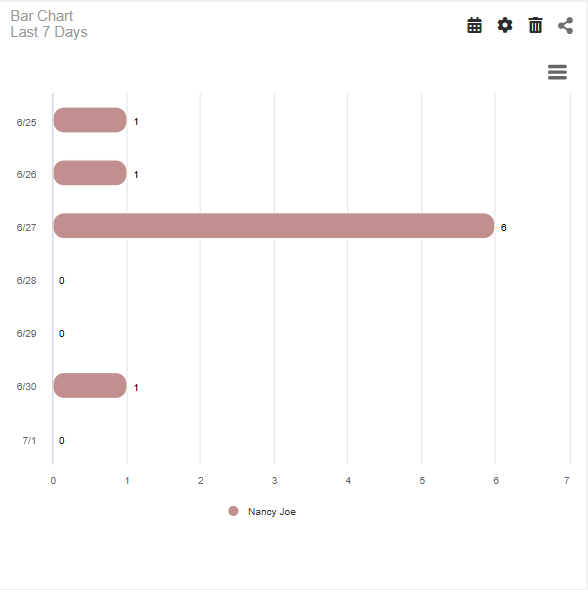Click x-axis tick label 3
This screenshot has width=588, height=590.
click(275, 481)
